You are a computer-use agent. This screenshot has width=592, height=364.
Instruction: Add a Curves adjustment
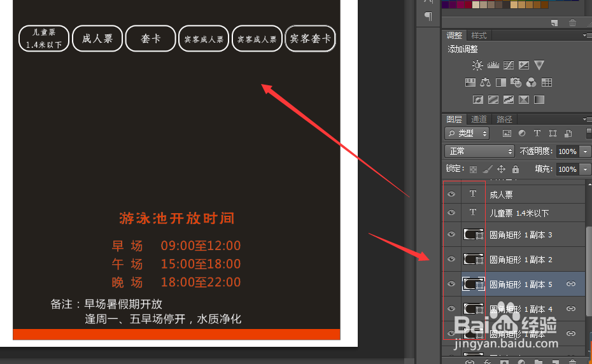pos(509,66)
